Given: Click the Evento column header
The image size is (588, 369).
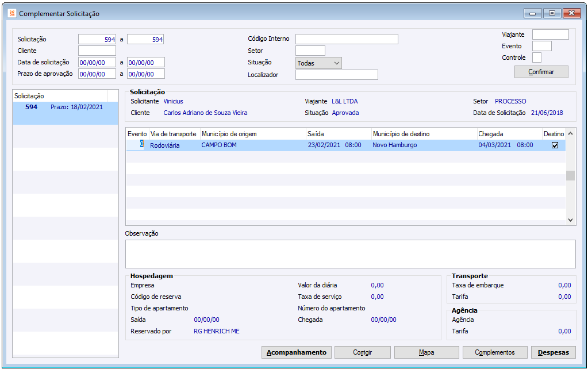Looking at the screenshot, I should [x=137, y=134].
